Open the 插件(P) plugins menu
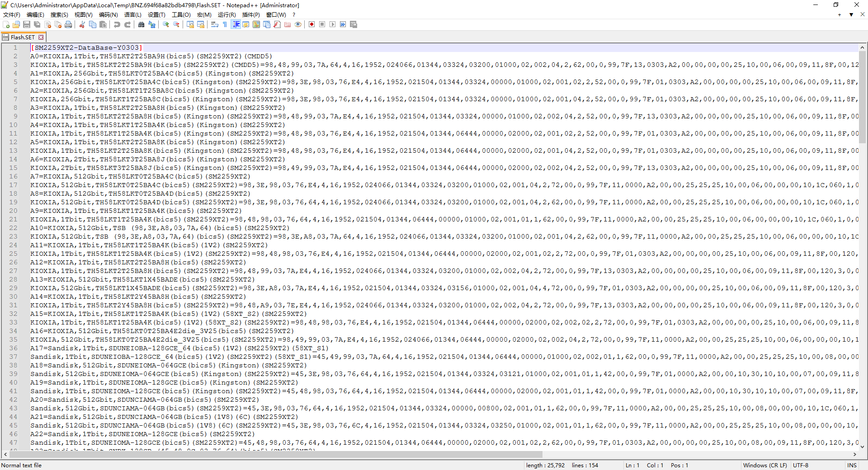The width and height of the screenshot is (868, 470). pos(251,14)
